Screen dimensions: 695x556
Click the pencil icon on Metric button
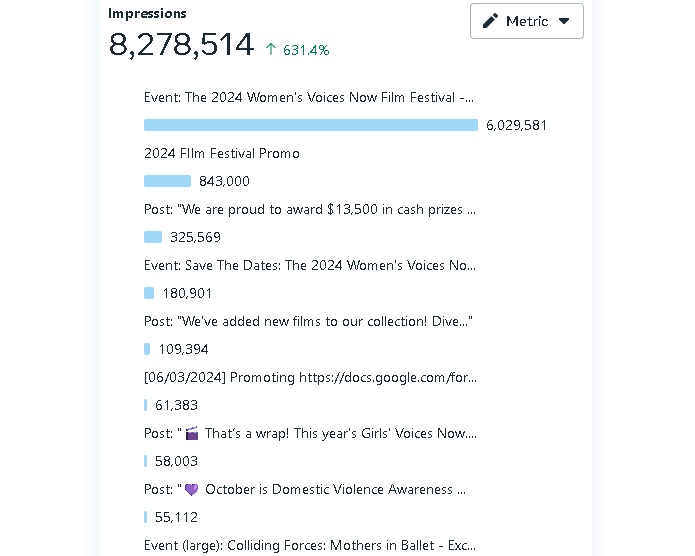490,21
